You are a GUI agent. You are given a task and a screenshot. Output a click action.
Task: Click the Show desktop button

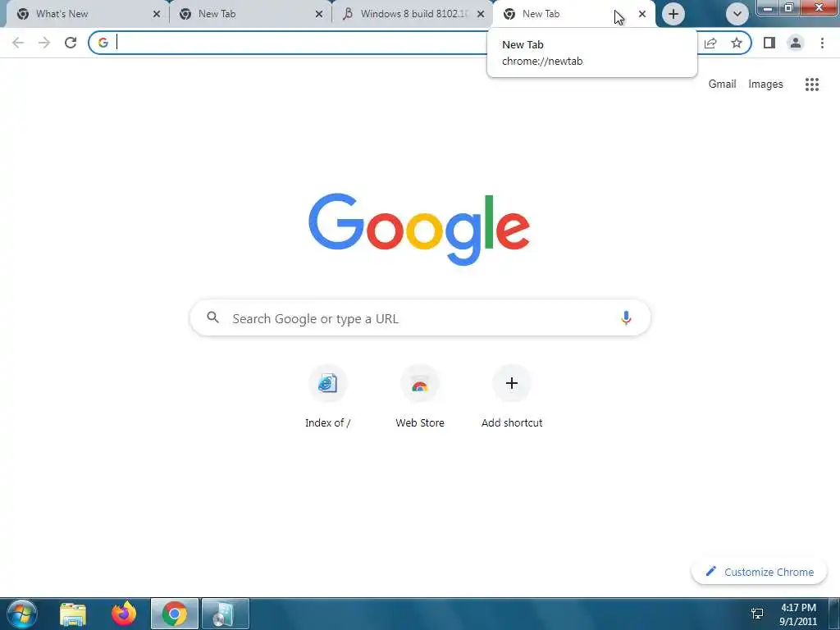pyautogui.click(x=834, y=614)
